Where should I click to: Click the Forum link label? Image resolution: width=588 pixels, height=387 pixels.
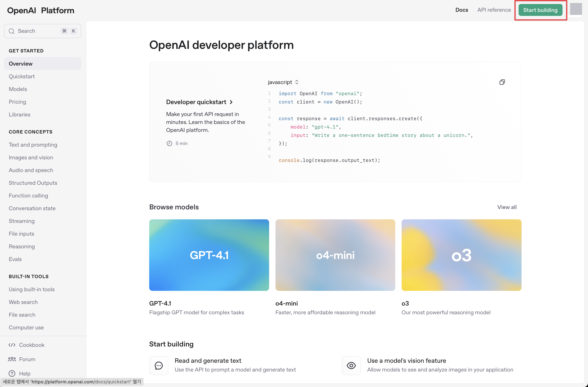pyautogui.click(x=27, y=359)
